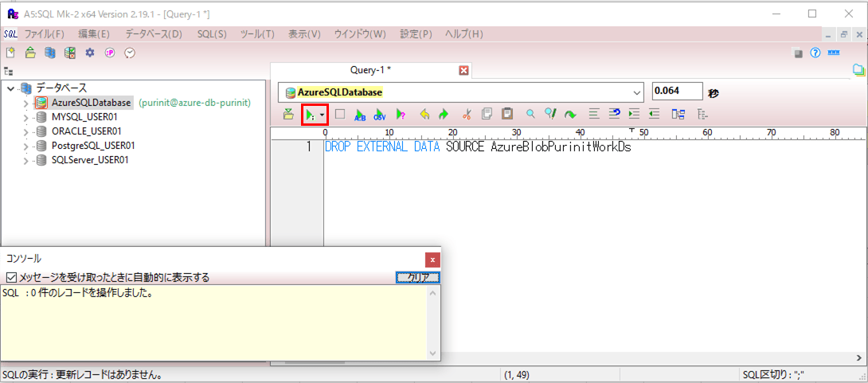Increase indent with the indent icon
The image size is (868, 383).
click(634, 114)
